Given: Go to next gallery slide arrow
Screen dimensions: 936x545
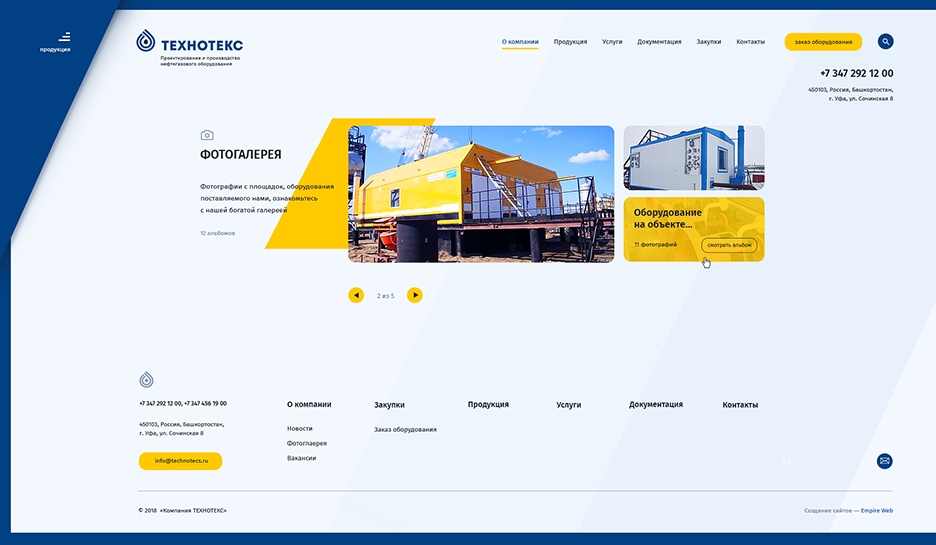Looking at the screenshot, I should pyautogui.click(x=415, y=295).
